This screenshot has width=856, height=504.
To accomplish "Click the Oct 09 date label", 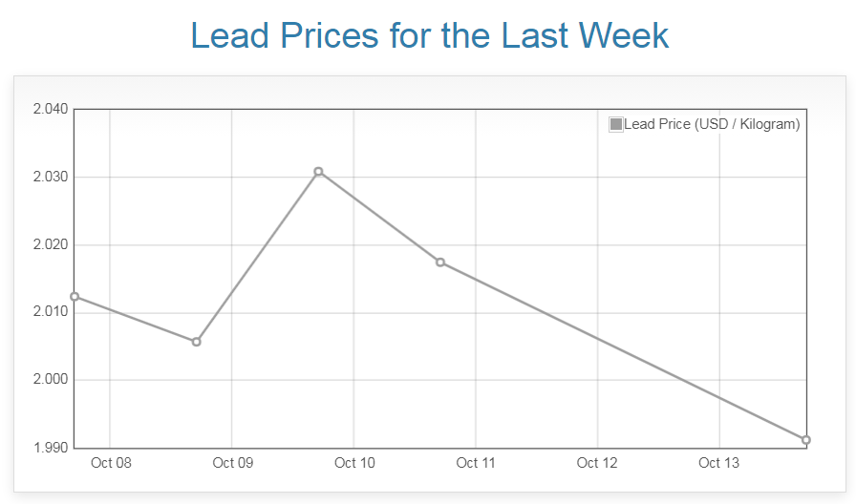I will coord(232,463).
